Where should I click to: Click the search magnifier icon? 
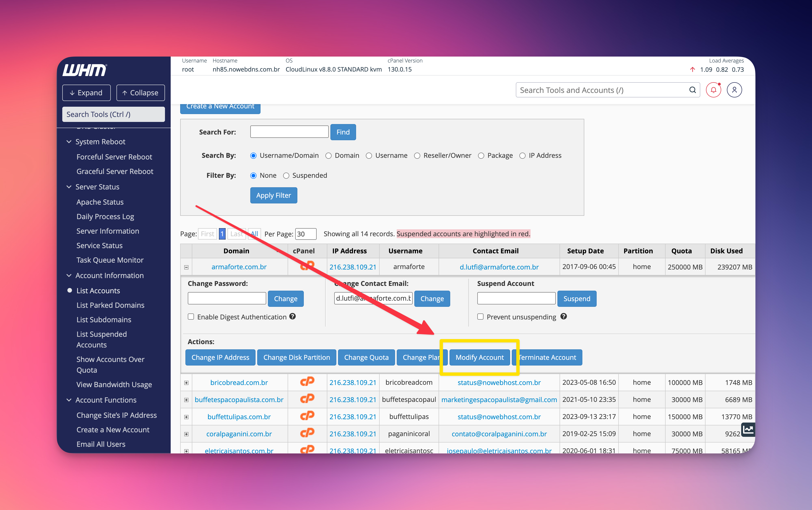point(692,90)
